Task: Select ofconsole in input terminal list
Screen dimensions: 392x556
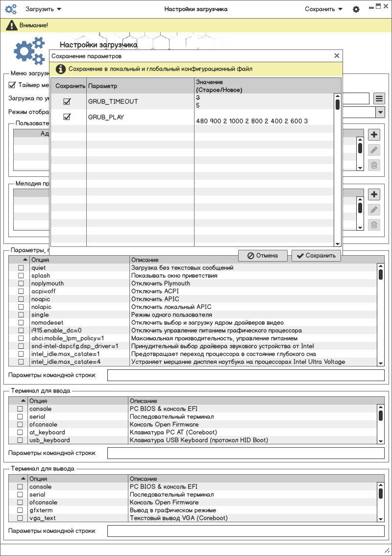Action: [193, 424]
